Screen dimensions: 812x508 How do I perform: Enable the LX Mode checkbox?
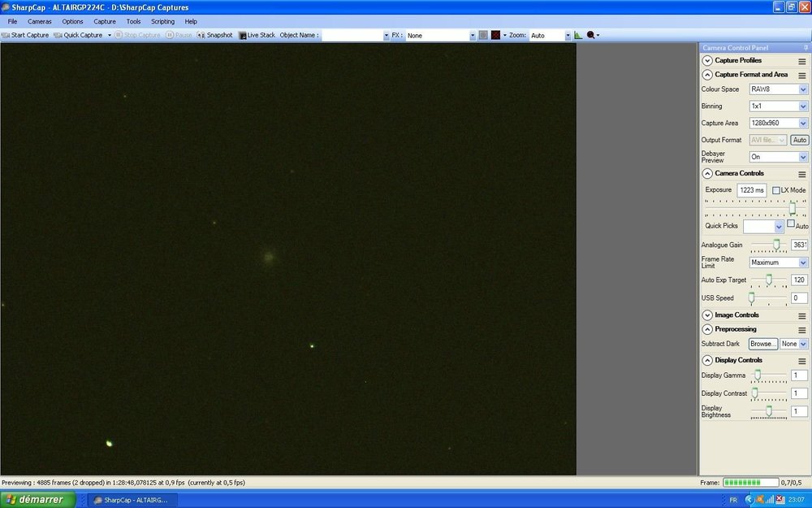[x=775, y=190]
